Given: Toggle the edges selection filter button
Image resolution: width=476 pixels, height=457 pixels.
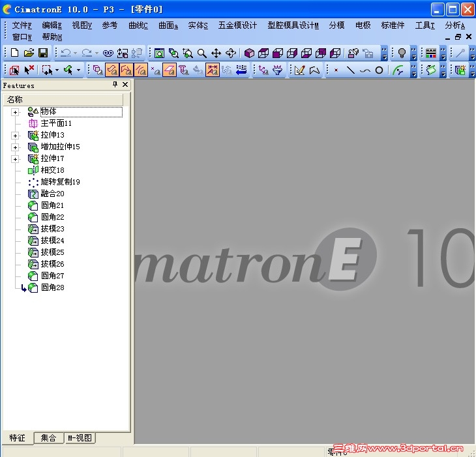Looking at the screenshot, I should point(141,70).
